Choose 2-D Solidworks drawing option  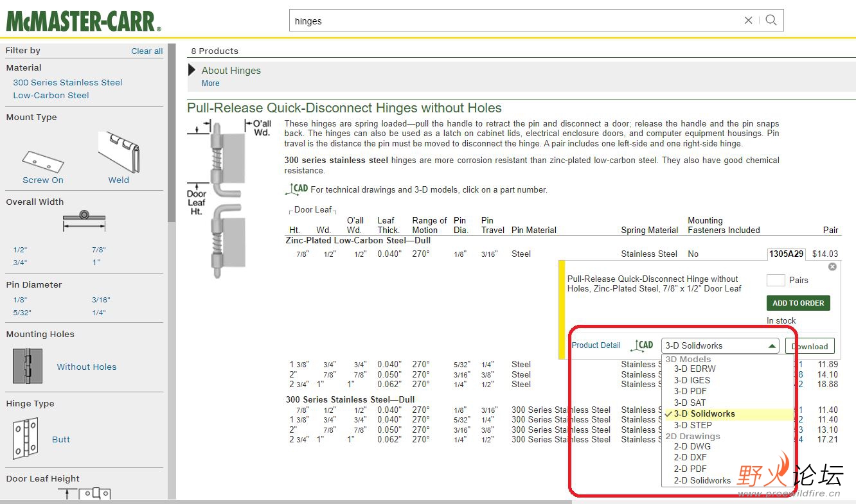[702, 480]
